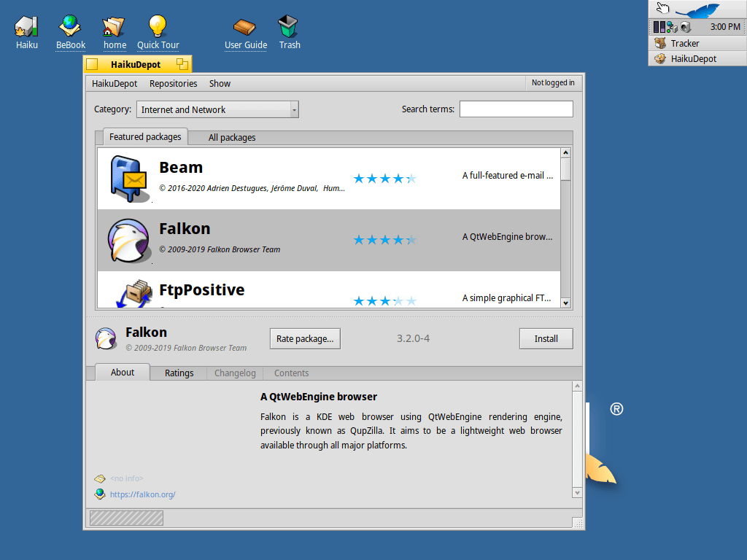This screenshot has width=747, height=560.
Task: Open the Category dropdown
Action: [217, 109]
